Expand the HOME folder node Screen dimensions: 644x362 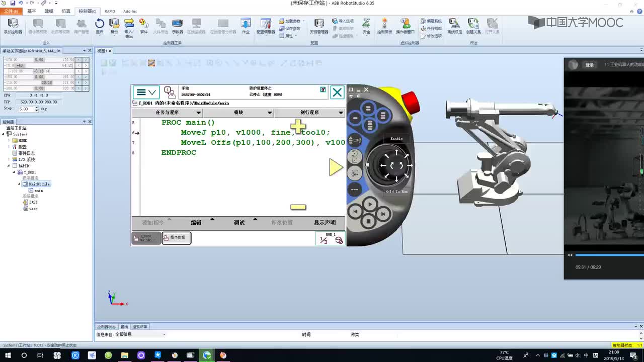click(x=9, y=141)
